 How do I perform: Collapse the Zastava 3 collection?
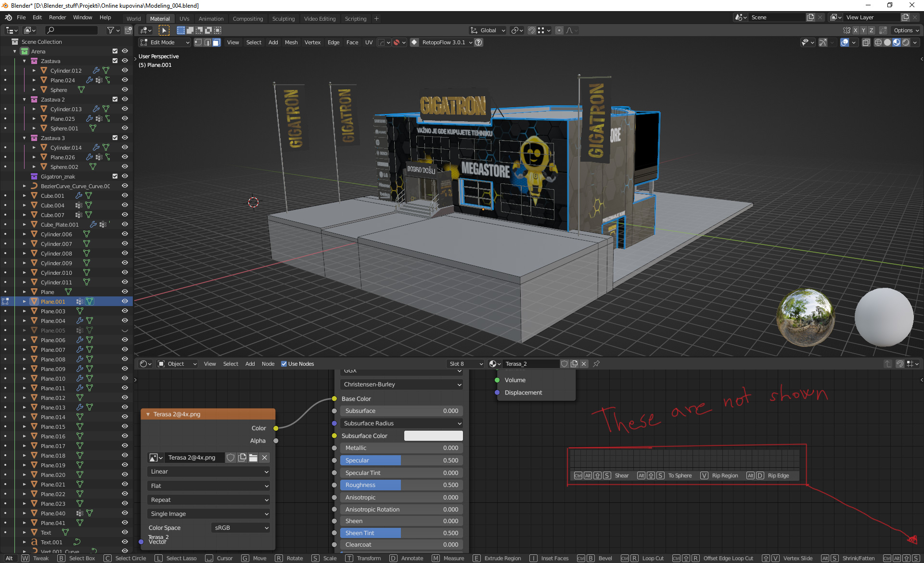25,138
